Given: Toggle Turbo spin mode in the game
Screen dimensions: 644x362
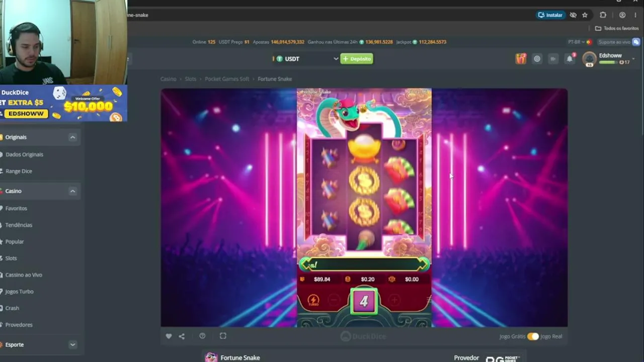Looking at the screenshot, I should coord(313,301).
